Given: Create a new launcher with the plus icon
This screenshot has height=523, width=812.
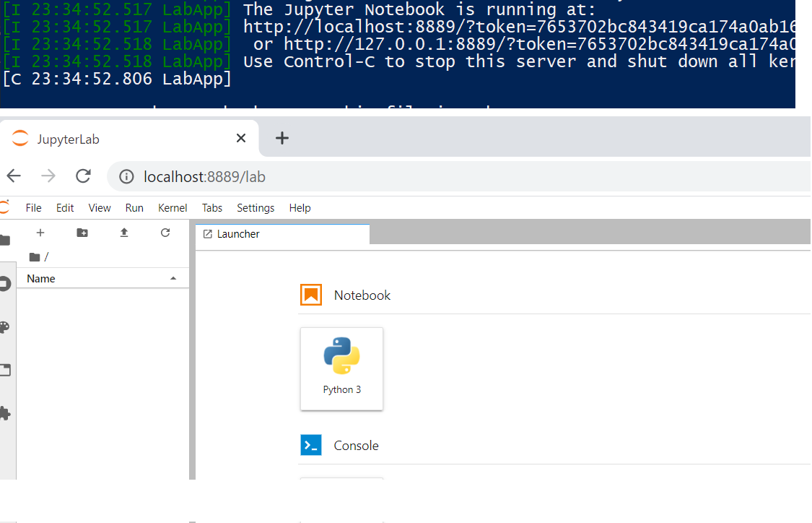Looking at the screenshot, I should coord(40,233).
